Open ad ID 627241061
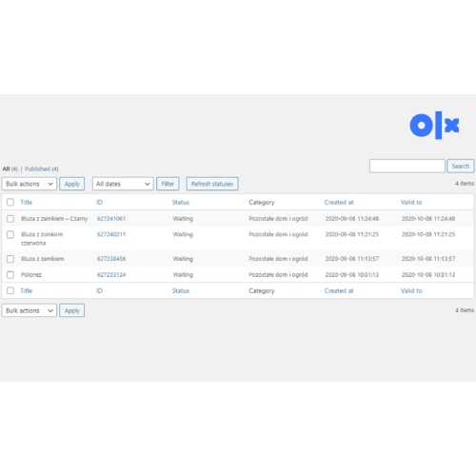476x476 pixels. (111, 219)
